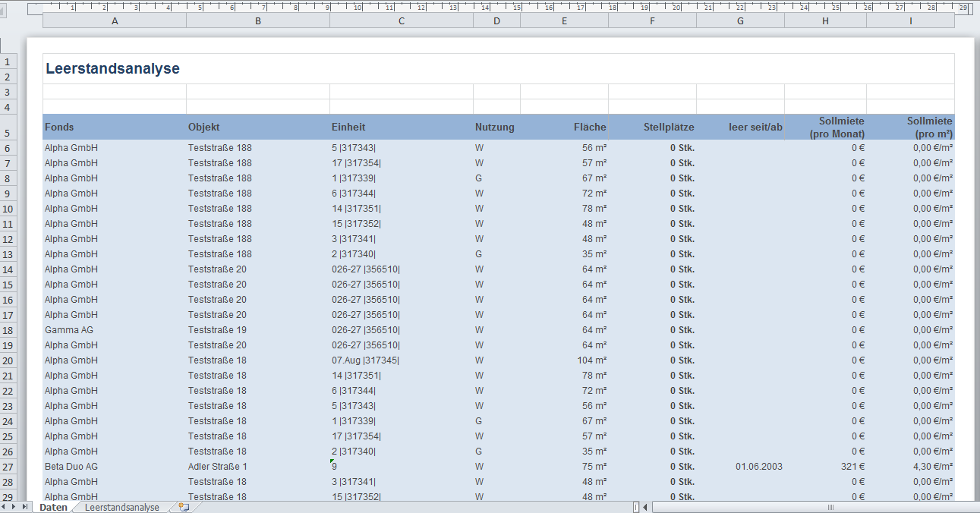980x513 pixels.
Task: Select row 1 by its row number
Action: coord(8,61)
